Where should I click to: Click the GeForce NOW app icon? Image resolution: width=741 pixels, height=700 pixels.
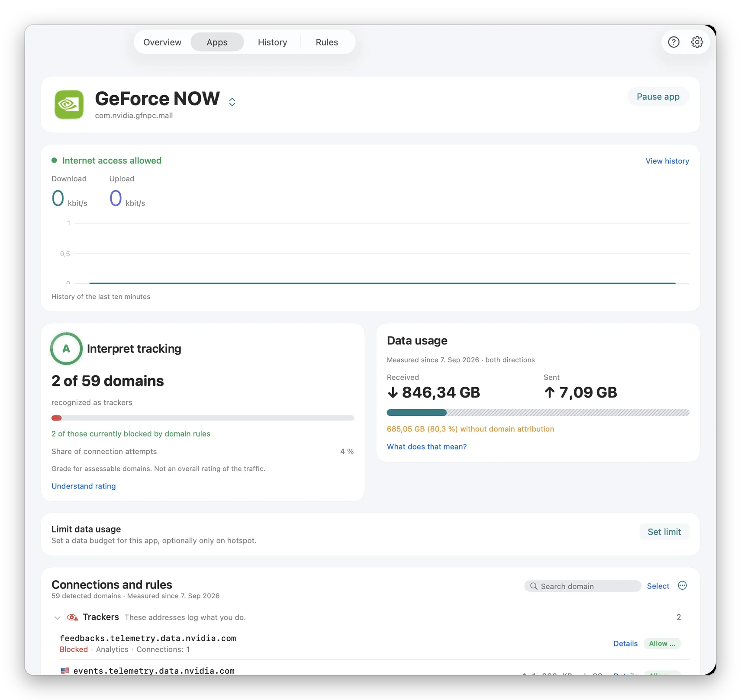(69, 104)
